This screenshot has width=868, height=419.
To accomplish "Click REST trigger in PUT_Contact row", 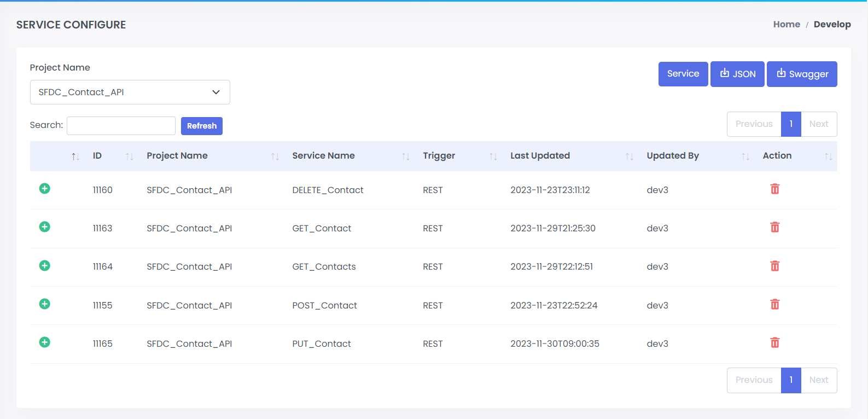I will pyautogui.click(x=433, y=344).
